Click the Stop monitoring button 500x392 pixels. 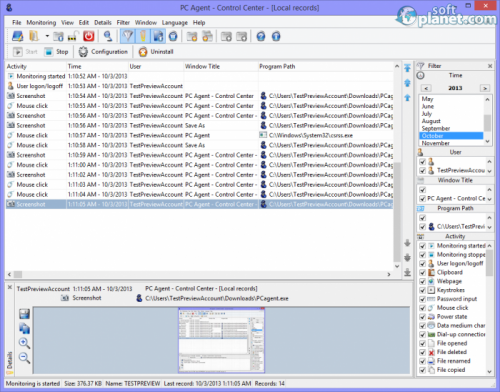(x=57, y=52)
